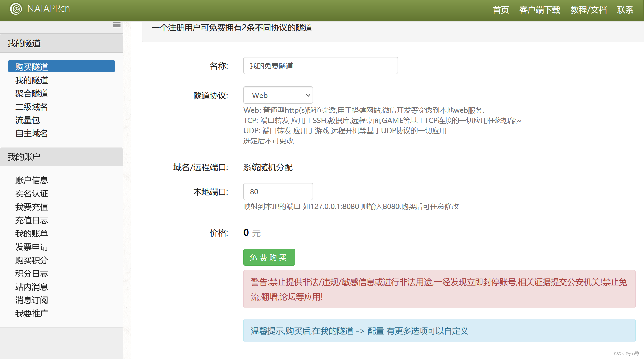
Task: Open the 首页 navigation item
Action: tap(501, 10)
